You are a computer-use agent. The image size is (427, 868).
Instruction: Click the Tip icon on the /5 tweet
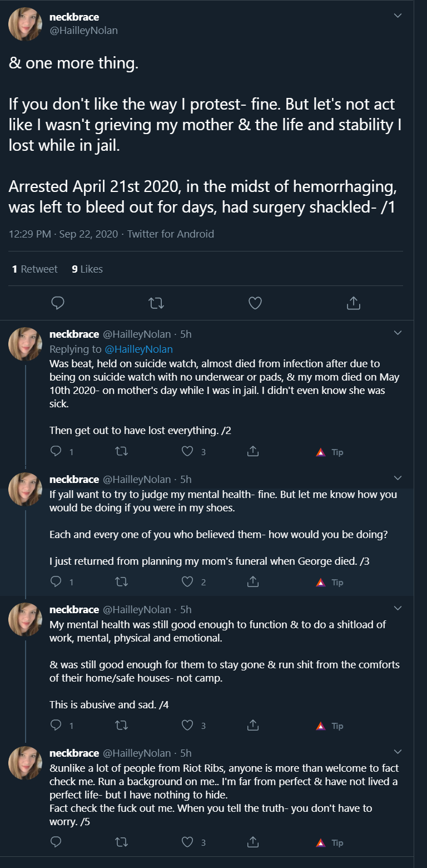(321, 842)
